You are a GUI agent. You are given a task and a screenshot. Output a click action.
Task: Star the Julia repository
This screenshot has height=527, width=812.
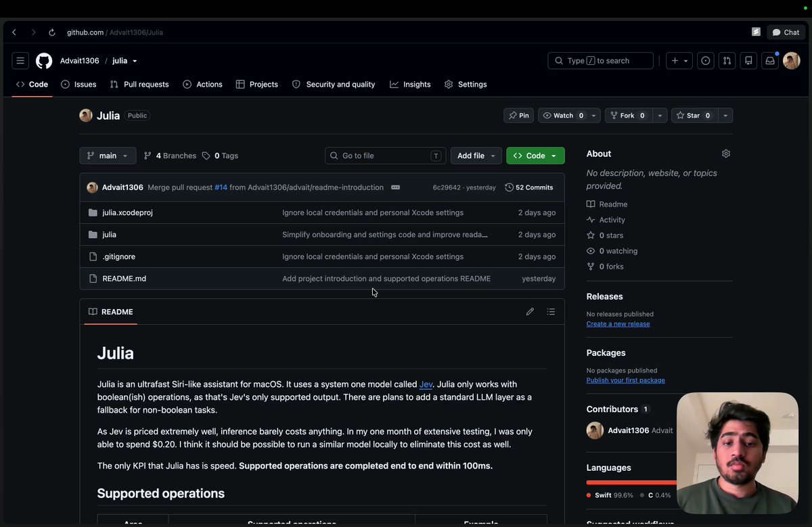694,116
